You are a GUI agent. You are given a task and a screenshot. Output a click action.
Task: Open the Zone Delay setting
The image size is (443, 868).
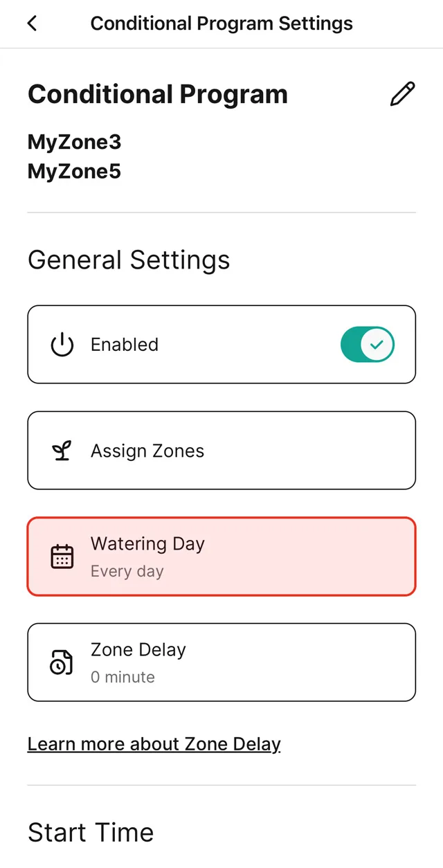click(221, 662)
